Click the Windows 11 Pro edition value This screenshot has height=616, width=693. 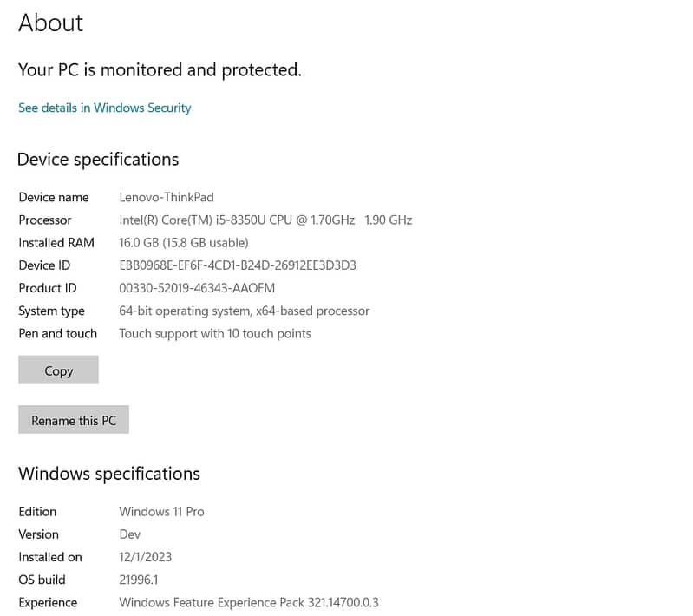coord(161,511)
